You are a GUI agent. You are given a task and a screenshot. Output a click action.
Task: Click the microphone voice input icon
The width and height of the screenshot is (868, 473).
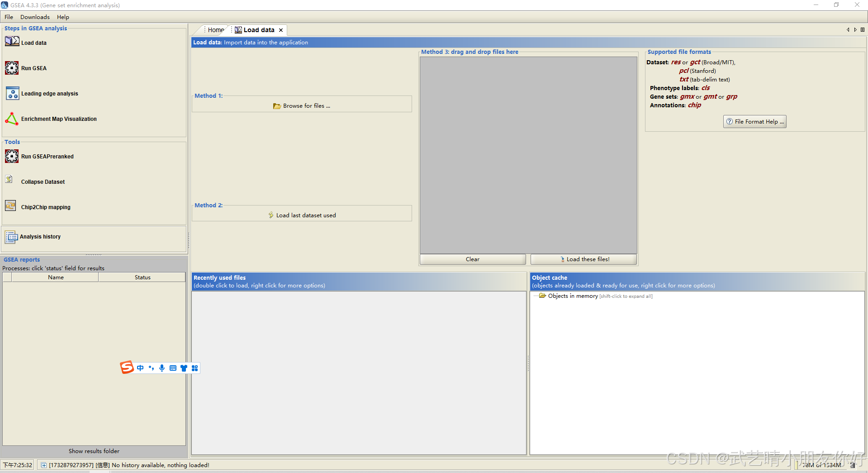[x=162, y=368]
